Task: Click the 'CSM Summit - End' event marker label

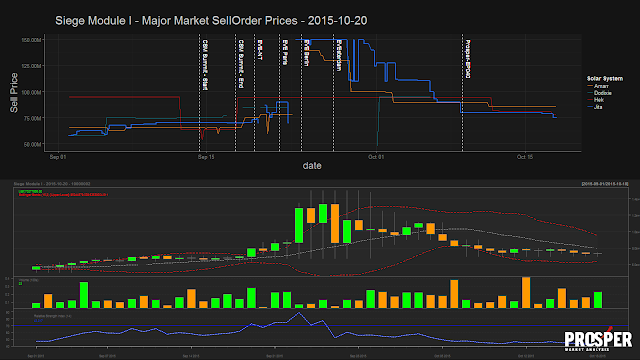Action: click(x=241, y=63)
